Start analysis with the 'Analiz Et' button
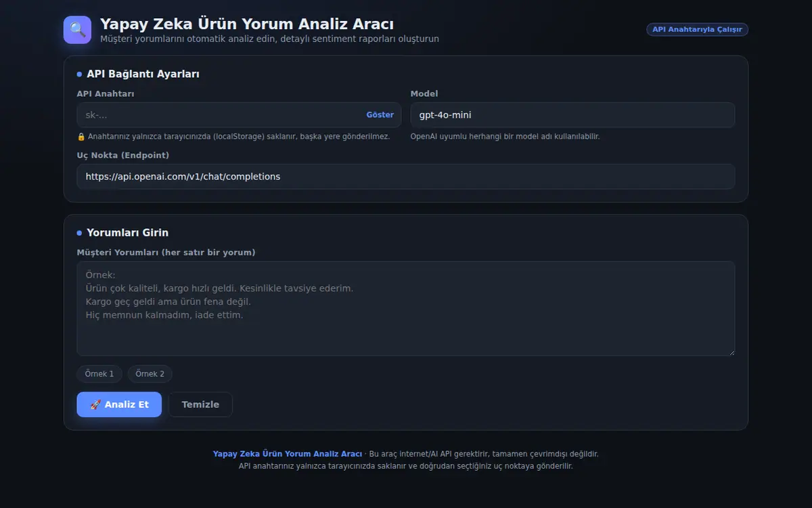The width and height of the screenshot is (812, 508). [119, 404]
